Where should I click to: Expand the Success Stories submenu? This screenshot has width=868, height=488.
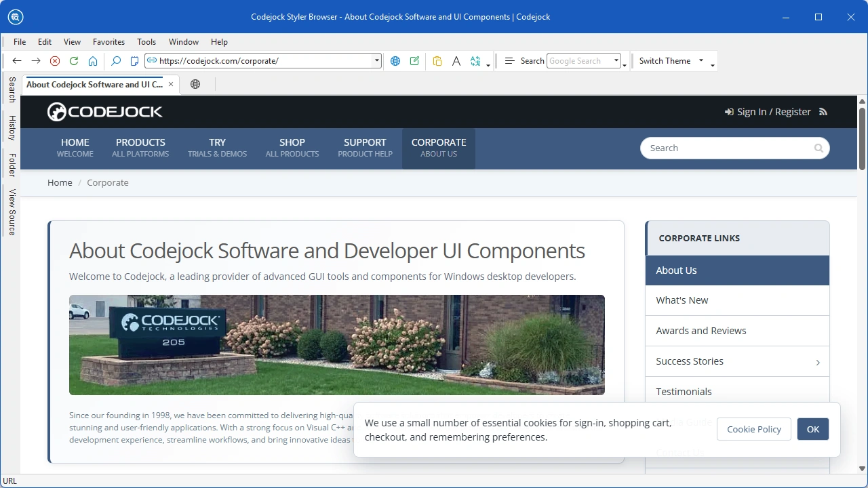click(x=818, y=362)
